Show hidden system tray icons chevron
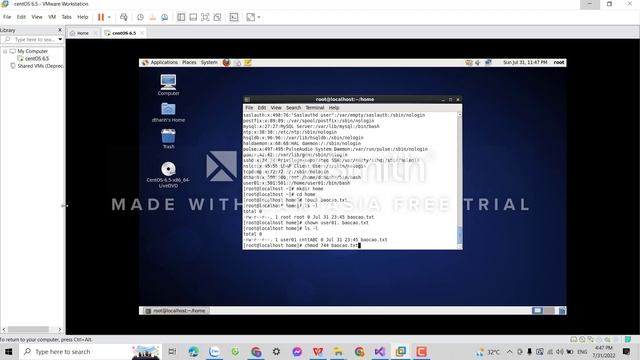 click(x=509, y=351)
